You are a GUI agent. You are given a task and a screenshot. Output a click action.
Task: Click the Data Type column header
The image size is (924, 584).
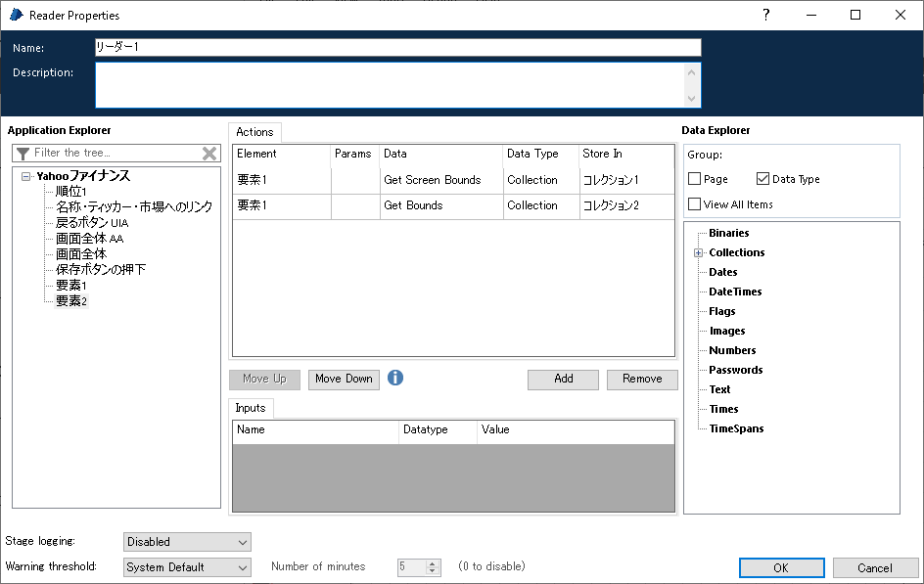point(541,155)
